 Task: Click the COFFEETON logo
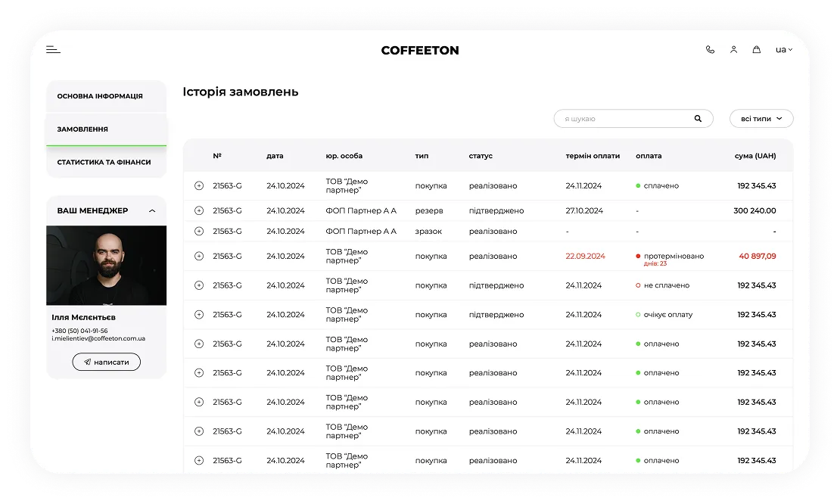coord(420,51)
